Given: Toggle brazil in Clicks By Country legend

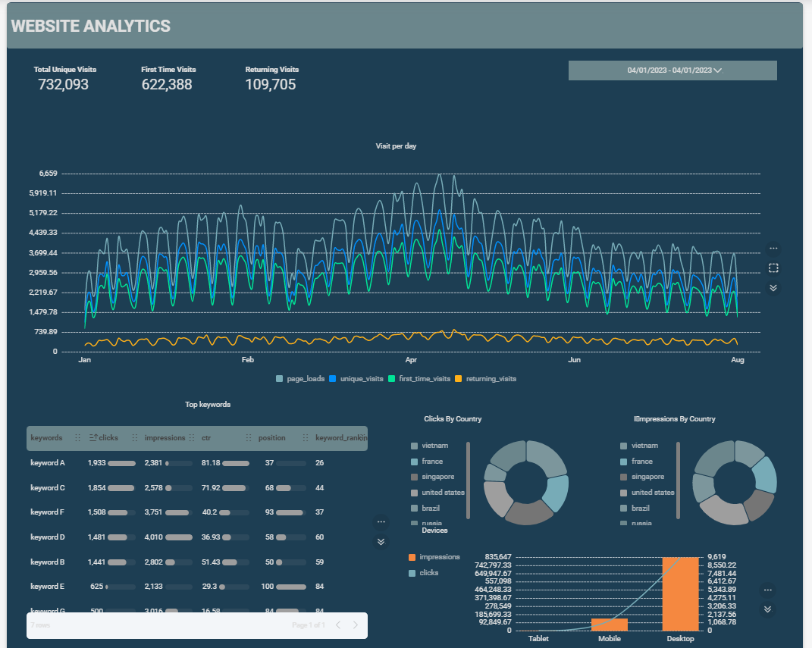Looking at the screenshot, I should 425,509.
